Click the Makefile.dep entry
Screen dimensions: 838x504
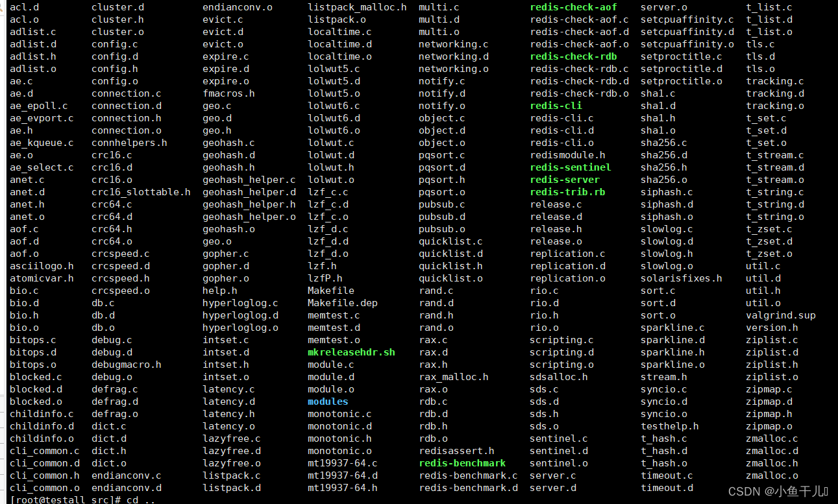343,303
